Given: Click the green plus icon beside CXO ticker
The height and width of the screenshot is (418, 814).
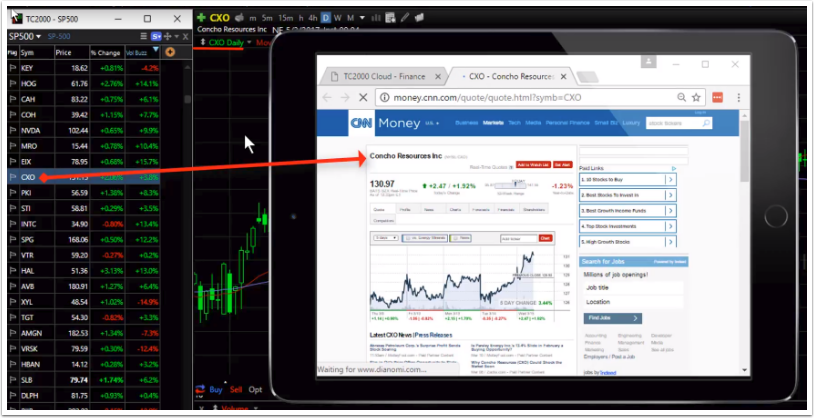Looking at the screenshot, I should pyautogui.click(x=201, y=18).
